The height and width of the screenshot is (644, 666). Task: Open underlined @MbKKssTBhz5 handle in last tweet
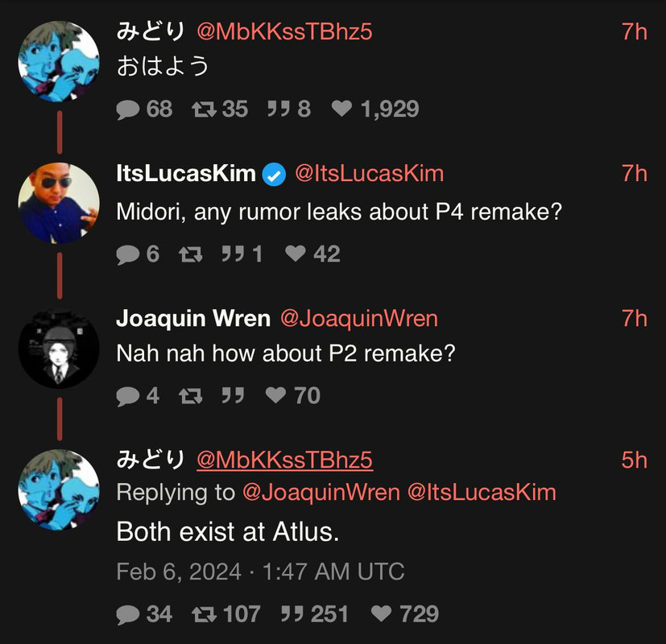point(284,460)
